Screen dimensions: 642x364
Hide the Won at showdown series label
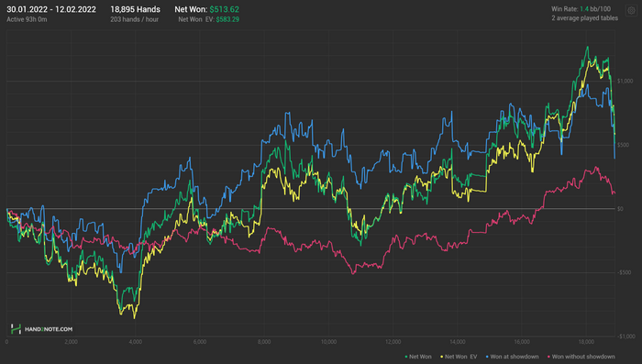click(x=515, y=357)
